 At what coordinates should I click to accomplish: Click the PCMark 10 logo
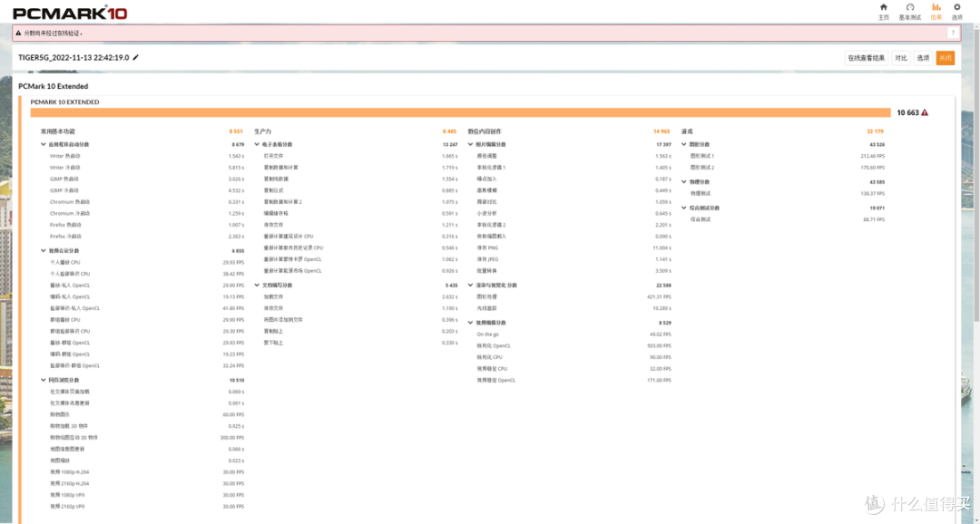70,13
